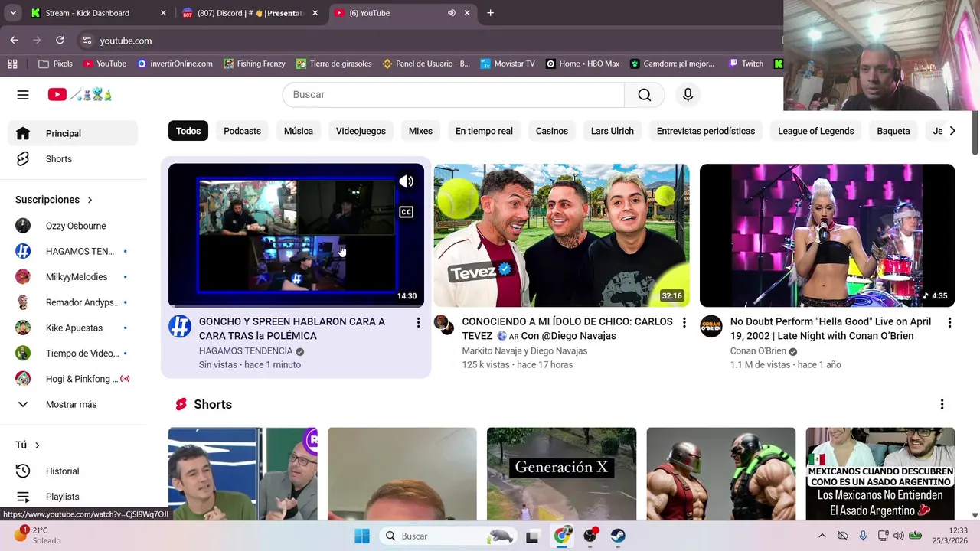Screen dimensions: 980x551
Task: Select the Mixes filter chip
Action: 420,131
